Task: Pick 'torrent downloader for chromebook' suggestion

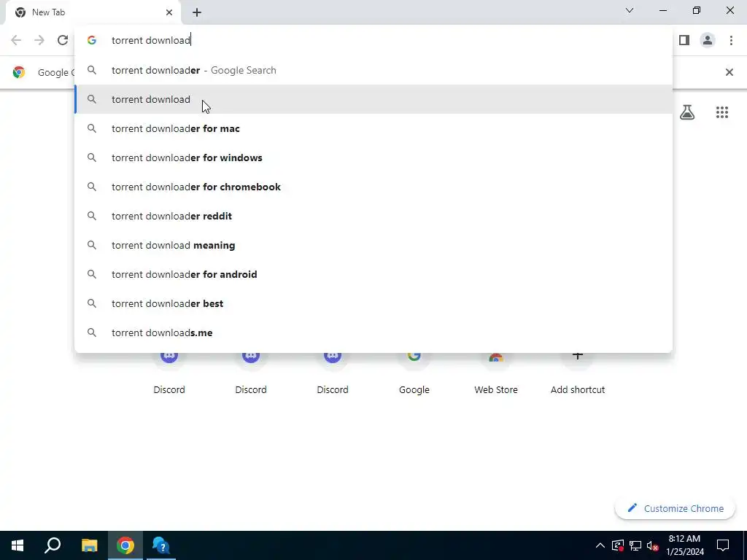Action: tap(373, 187)
